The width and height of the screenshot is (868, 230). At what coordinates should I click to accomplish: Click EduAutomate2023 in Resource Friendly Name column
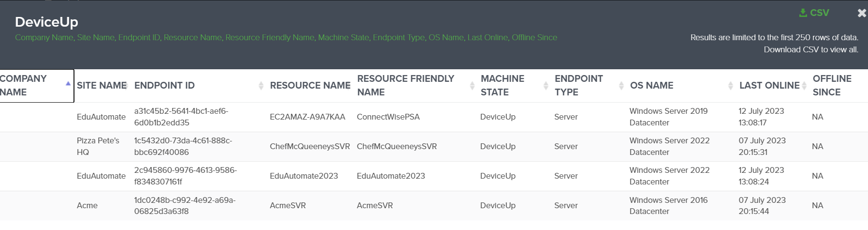391,176
